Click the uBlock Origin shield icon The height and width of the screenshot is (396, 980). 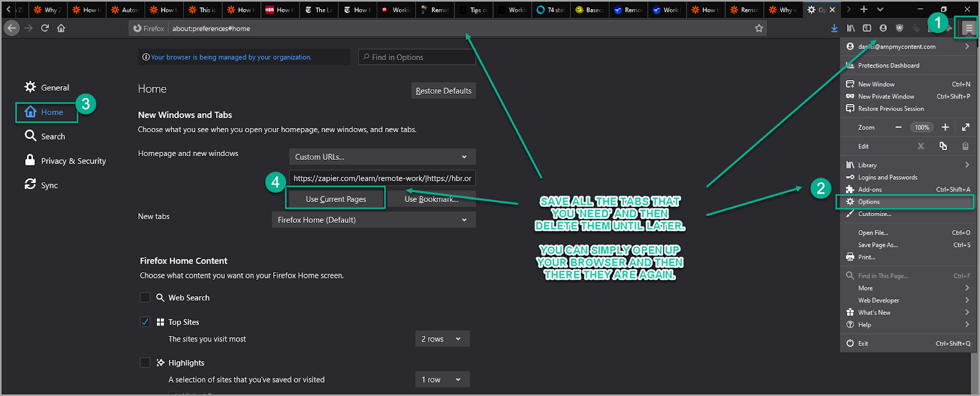click(x=899, y=28)
